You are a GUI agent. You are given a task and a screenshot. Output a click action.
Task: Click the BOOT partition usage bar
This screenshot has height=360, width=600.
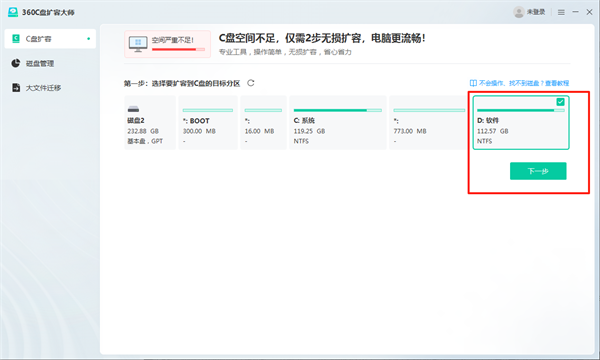click(x=208, y=110)
